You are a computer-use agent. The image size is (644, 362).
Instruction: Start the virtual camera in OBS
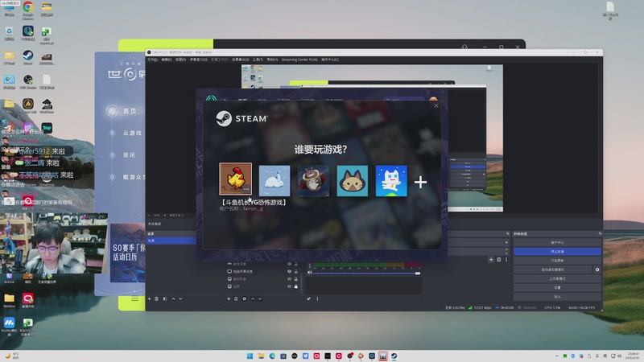pos(553,269)
